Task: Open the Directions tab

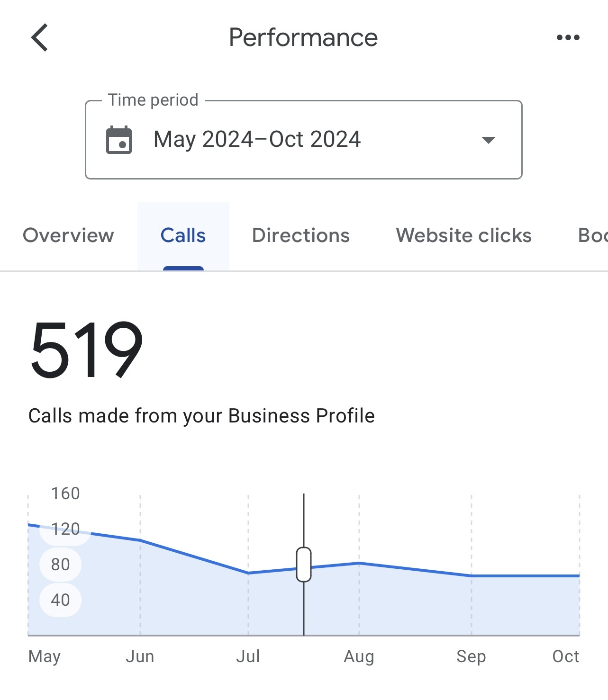Action: point(301,235)
